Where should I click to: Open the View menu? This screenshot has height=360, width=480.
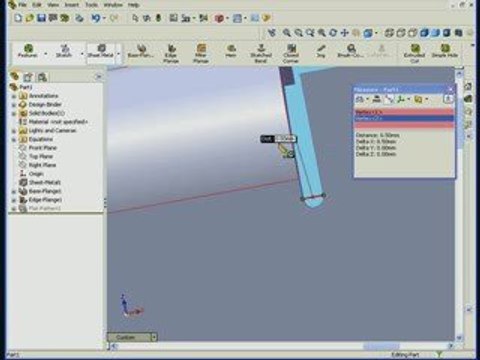point(53,5)
